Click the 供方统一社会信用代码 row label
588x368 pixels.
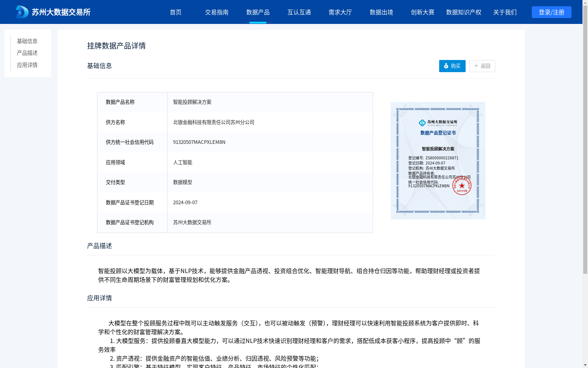click(x=130, y=142)
